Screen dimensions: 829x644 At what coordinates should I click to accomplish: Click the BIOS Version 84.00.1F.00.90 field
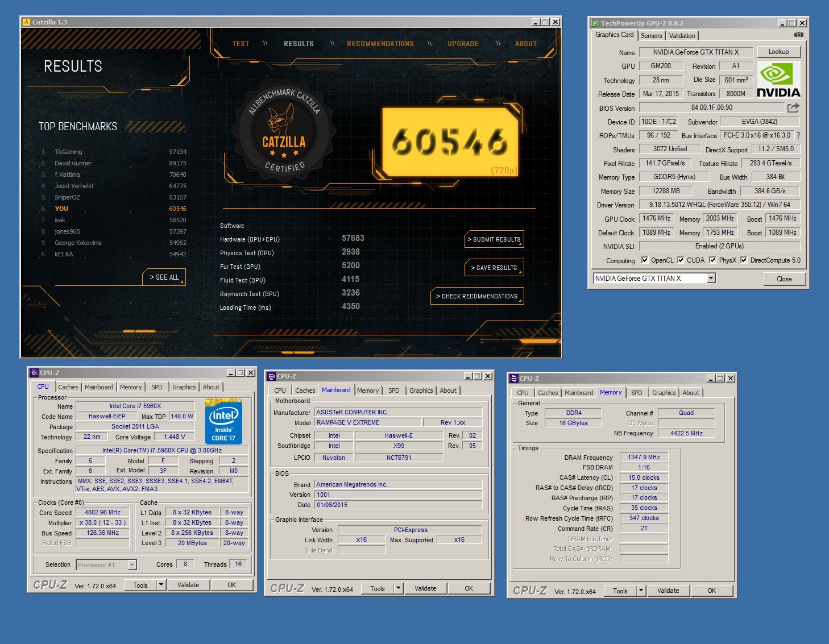(x=712, y=107)
